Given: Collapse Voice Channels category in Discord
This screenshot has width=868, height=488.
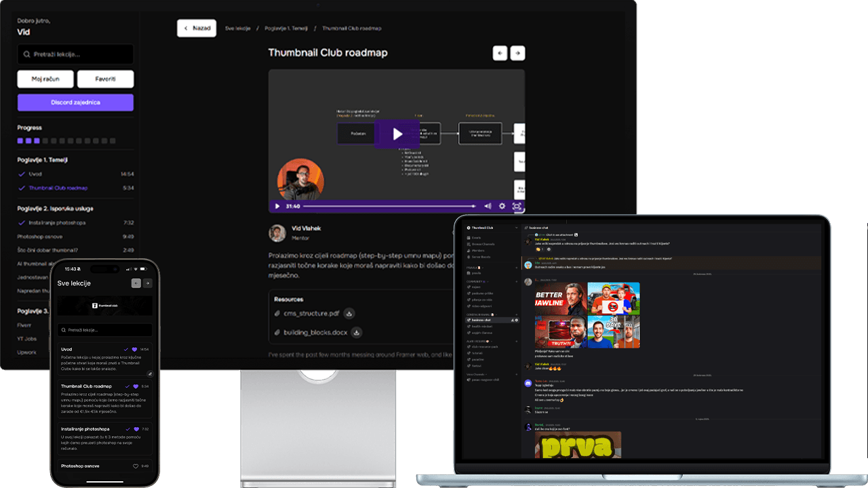Looking at the screenshot, I should (x=475, y=374).
